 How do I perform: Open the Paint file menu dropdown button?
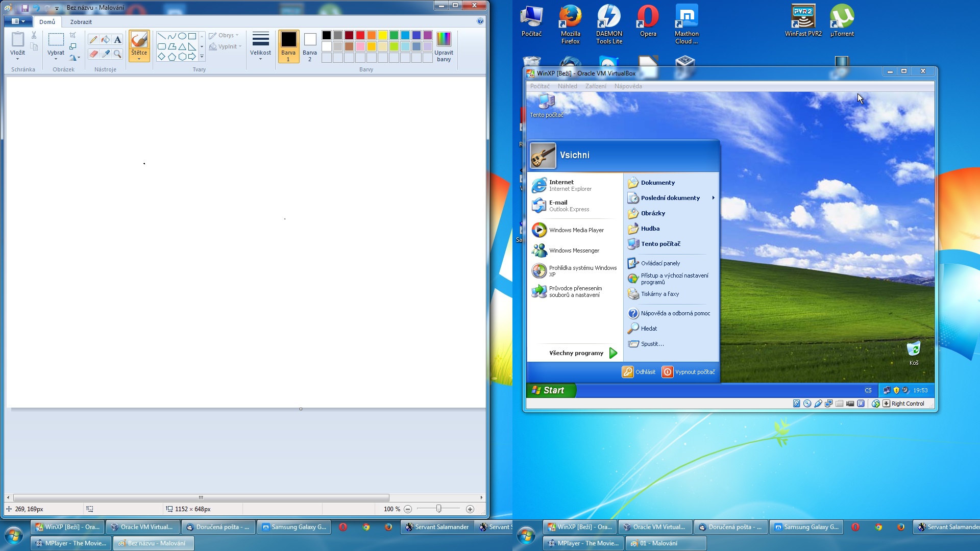coord(18,21)
